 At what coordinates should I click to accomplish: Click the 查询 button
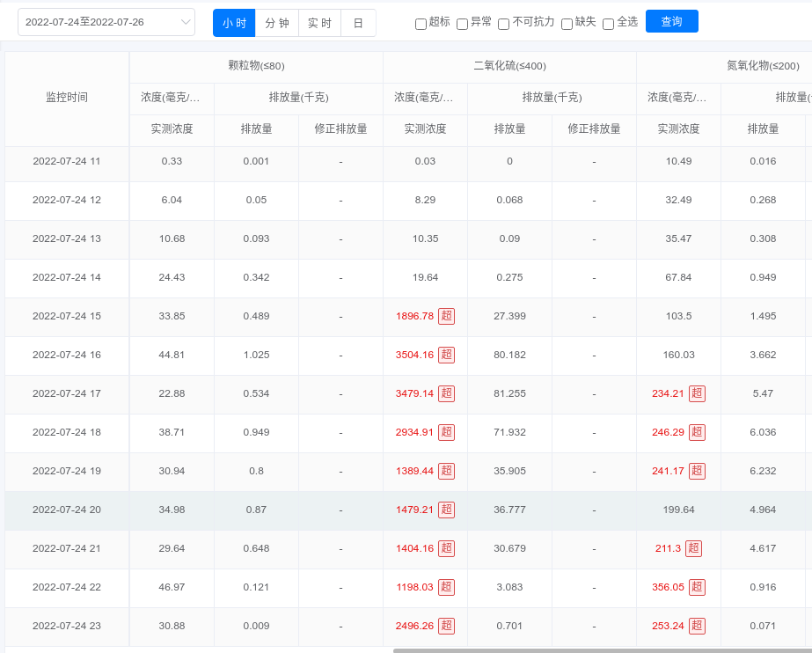671,21
